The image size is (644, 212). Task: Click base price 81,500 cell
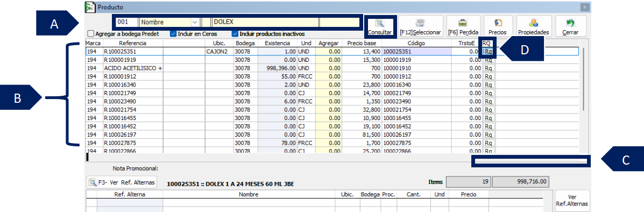(362, 135)
